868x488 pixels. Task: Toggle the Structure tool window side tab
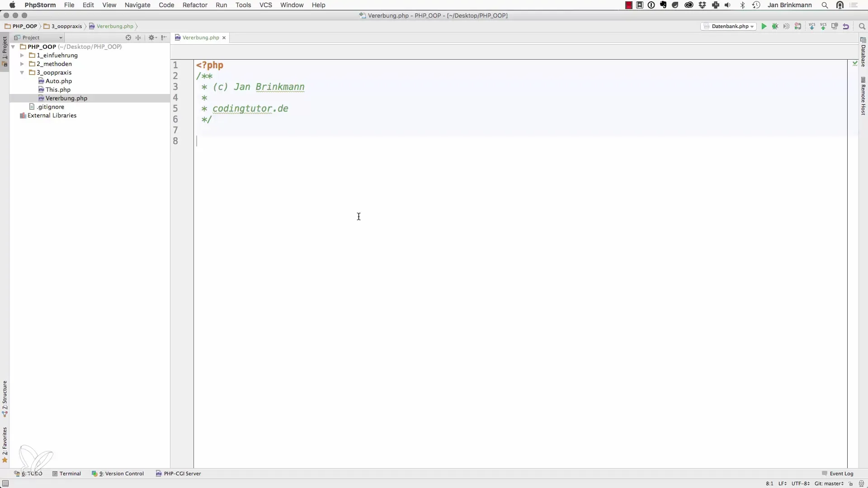(x=5, y=399)
